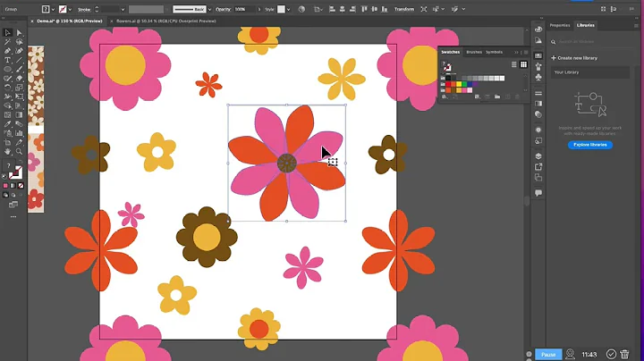
Task: Reset to default fill and stroke
Action: pos(5,176)
